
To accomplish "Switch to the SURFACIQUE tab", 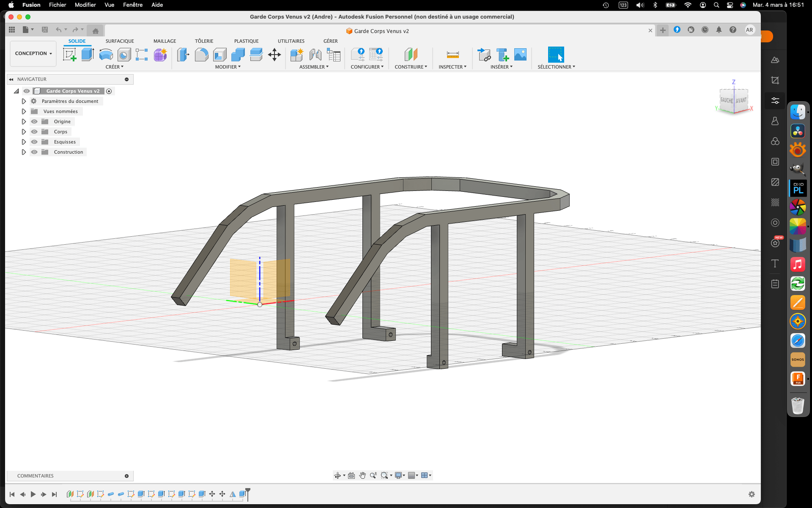I will tap(120, 41).
